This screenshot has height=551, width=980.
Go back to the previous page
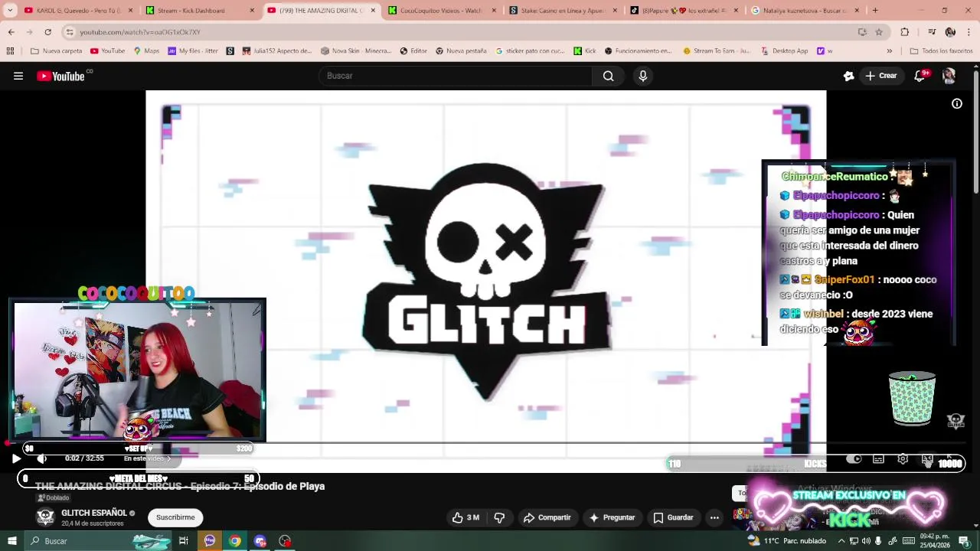pos(11,32)
